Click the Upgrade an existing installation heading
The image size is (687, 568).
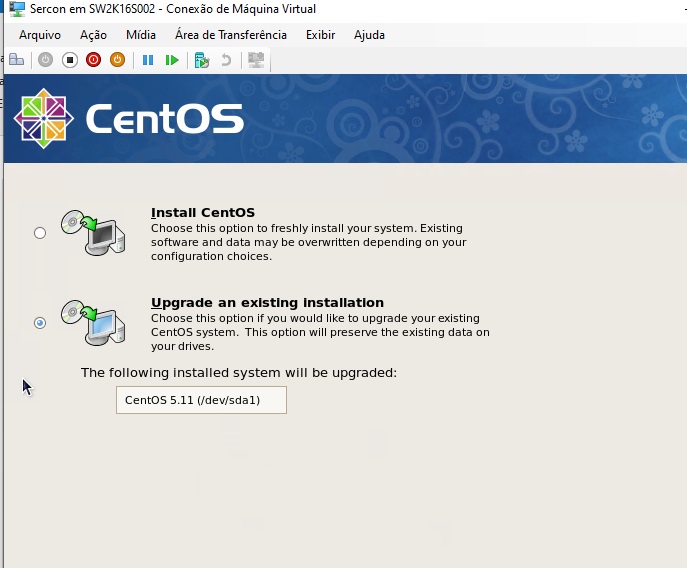267,302
